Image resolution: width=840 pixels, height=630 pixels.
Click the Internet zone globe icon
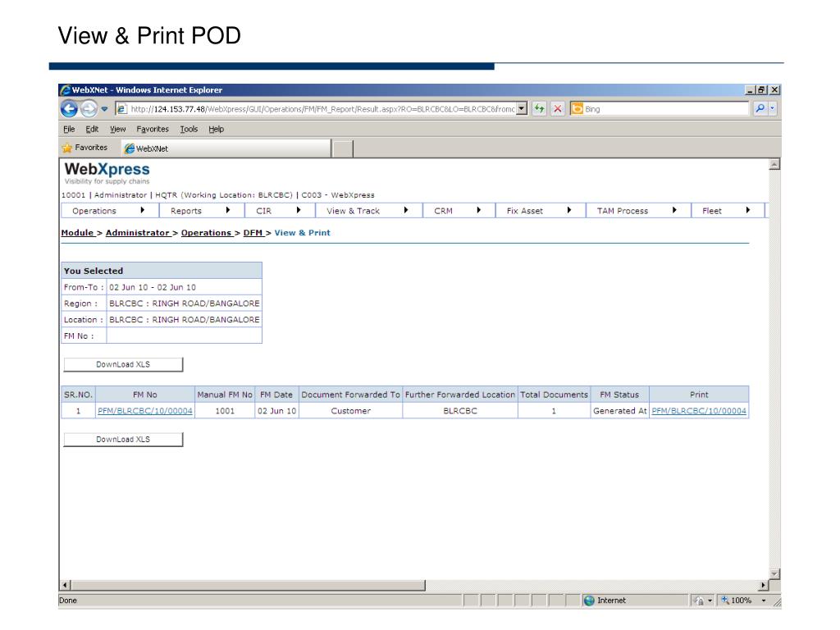pos(589,600)
